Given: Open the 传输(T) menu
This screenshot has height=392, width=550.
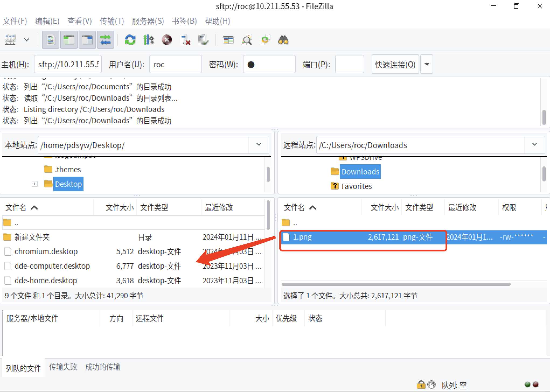Looking at the screenshot, I should pos(112,21).
